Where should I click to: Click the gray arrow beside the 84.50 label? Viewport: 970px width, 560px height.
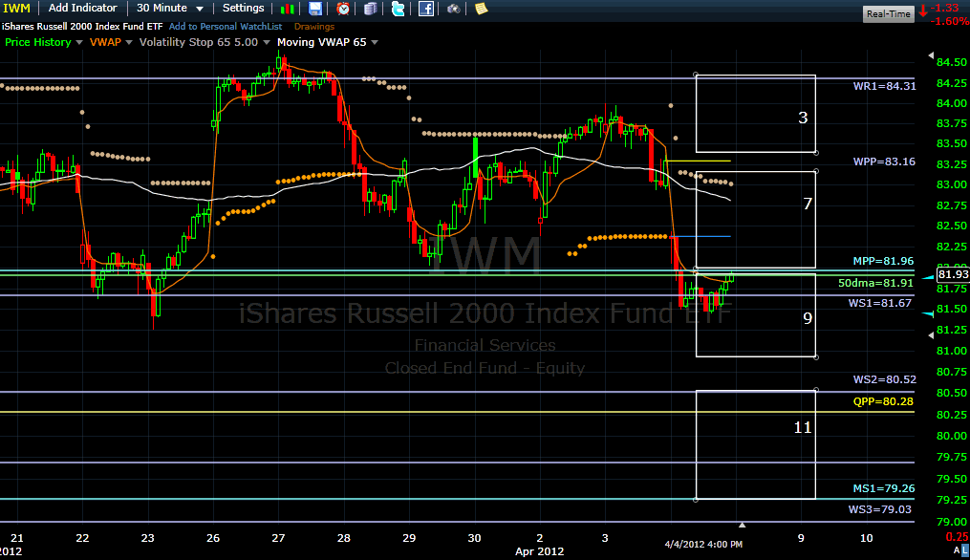pos(931,55)
